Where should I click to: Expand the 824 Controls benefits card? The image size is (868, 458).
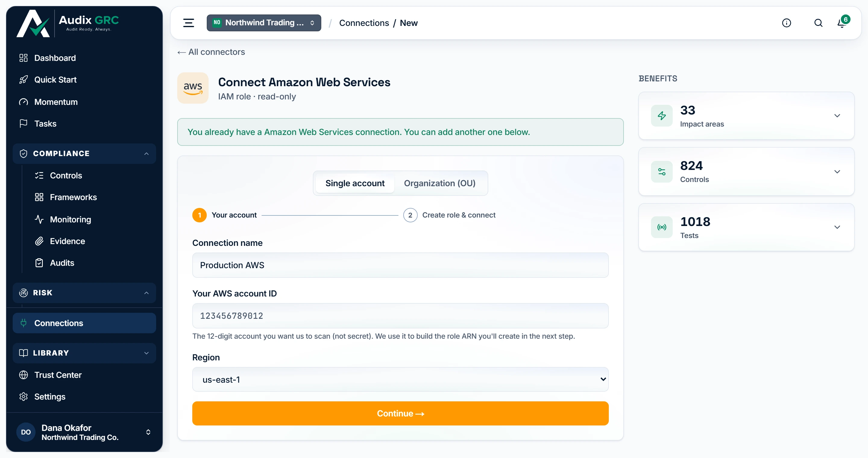coord(746,172)
